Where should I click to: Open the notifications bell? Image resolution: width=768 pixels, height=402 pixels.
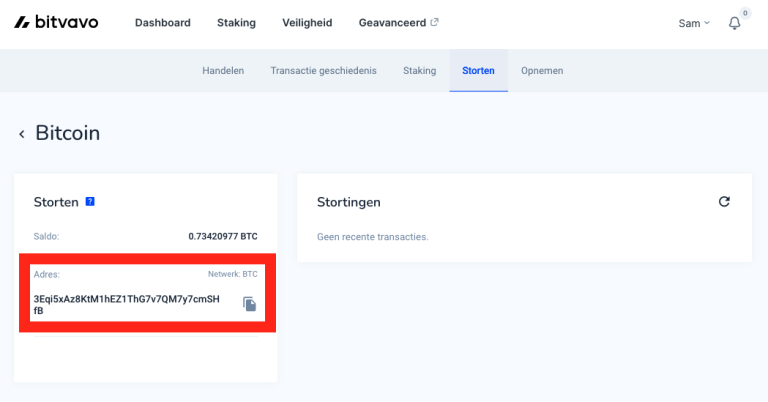point(734,23)
